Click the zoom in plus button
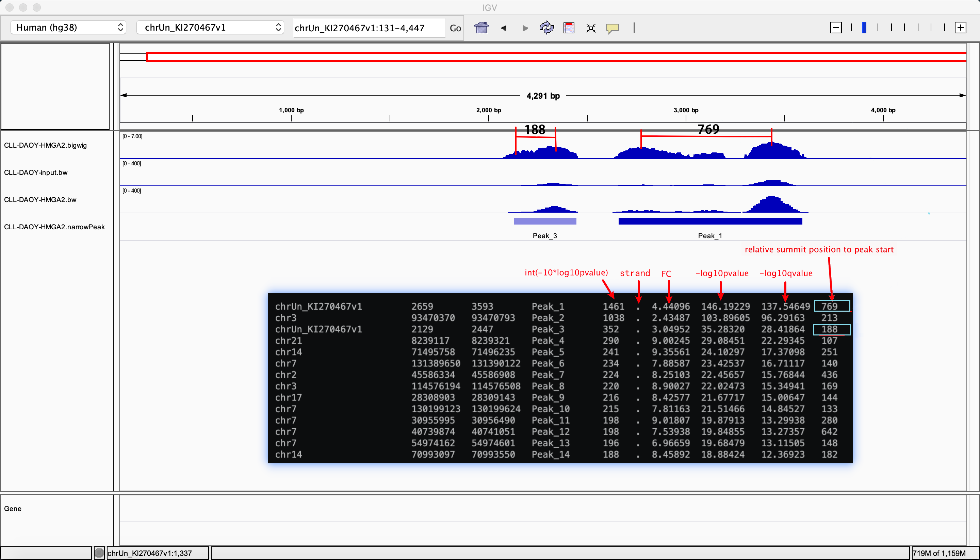The image size is (980, 560). (960, 28)
